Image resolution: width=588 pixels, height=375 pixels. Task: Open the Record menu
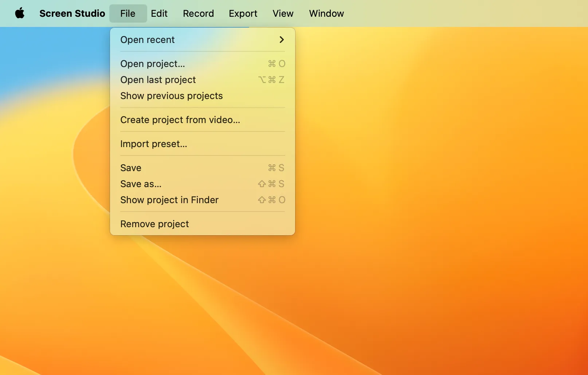click(x=198, y=13)
